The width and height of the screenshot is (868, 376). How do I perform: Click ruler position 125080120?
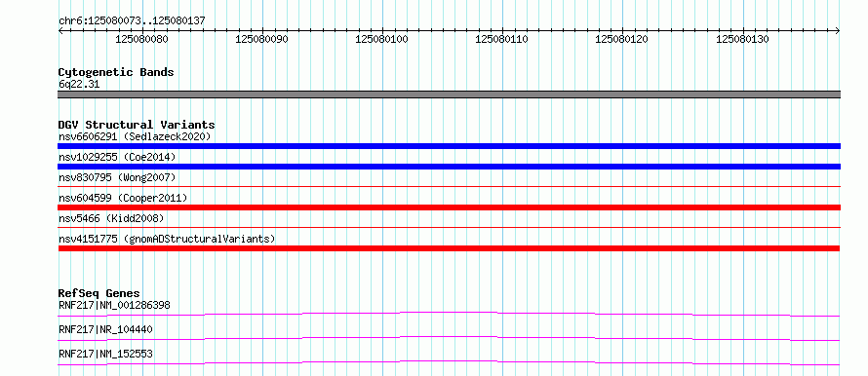click(x=621, y=39)
